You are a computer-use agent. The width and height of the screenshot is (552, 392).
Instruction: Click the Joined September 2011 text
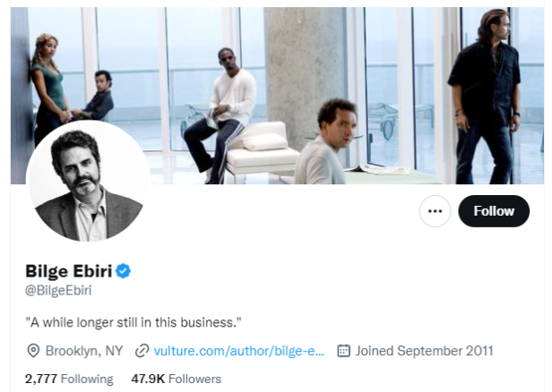424,350
